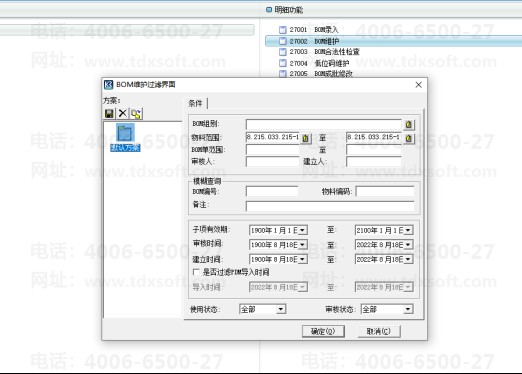This screenshot has width=522, height=374.
Task: Open 子项有效期 end date dropdown
Action: click(408, 230)
